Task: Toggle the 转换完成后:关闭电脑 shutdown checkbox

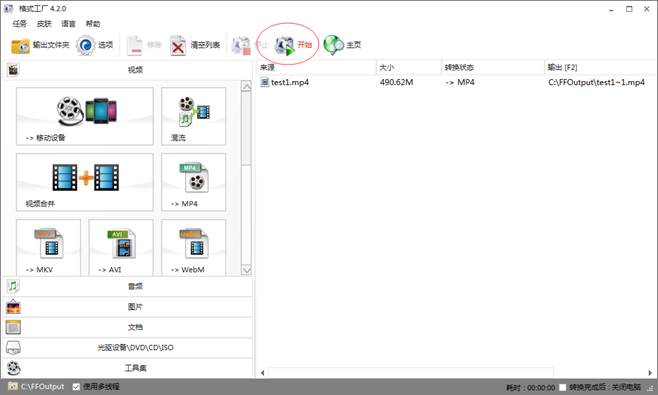Action: click(563, 387)
